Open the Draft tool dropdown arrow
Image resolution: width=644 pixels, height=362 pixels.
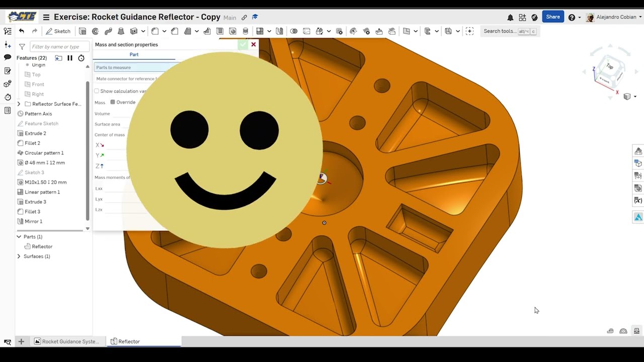coord(197,31)
